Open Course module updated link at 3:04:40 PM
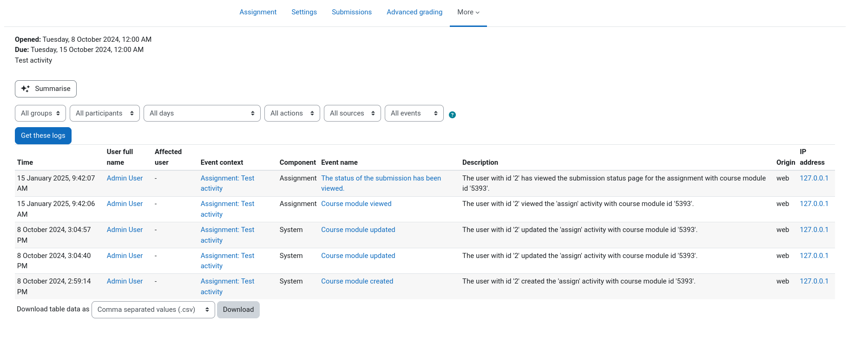Viewport: 868px width, 342px height. coord(358,256)
